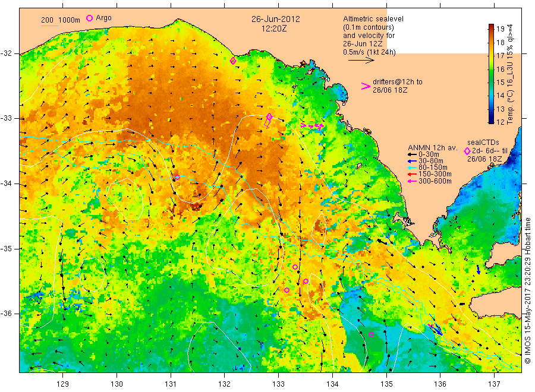Select the Argo float marker near 133.15°E, 35.65°S
Screen dimensions: 535x392
287,290
